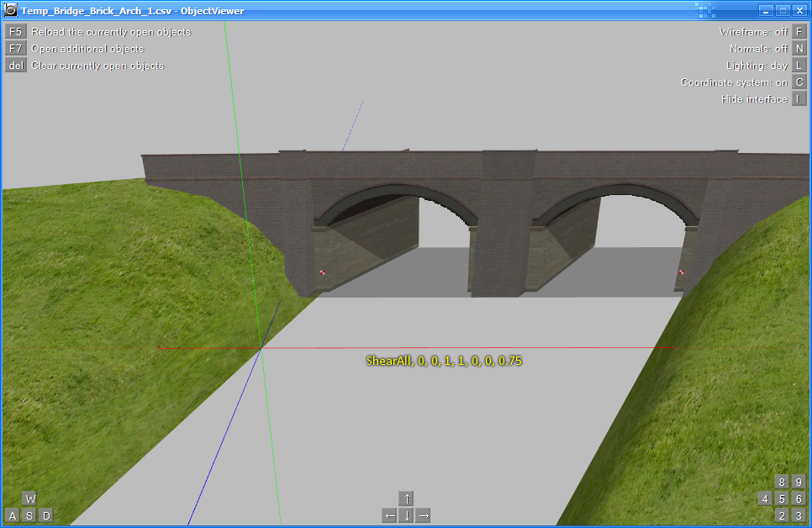Switch lighting mode using the L button

(799, 66)
